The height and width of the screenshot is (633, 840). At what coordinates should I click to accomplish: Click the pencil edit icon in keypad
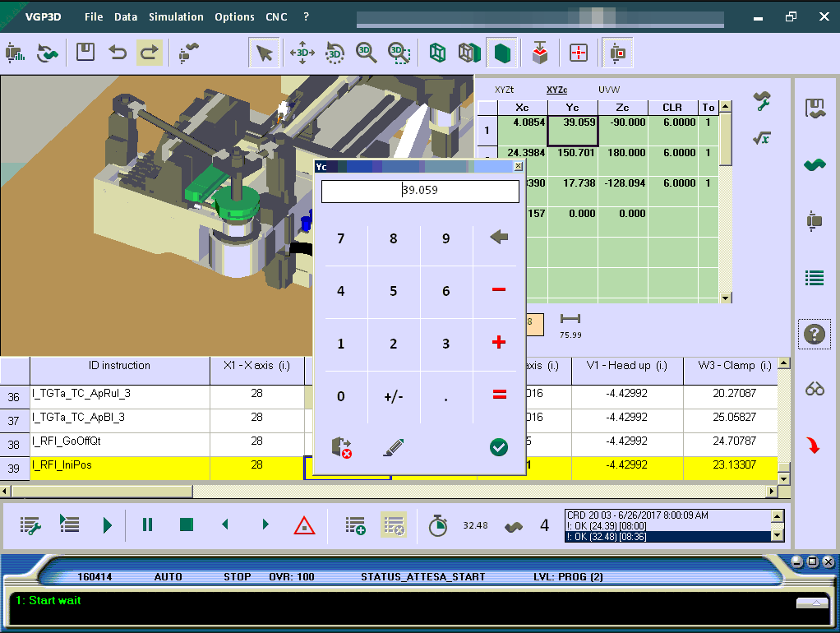pyautogui.click(x=394, y=447)
